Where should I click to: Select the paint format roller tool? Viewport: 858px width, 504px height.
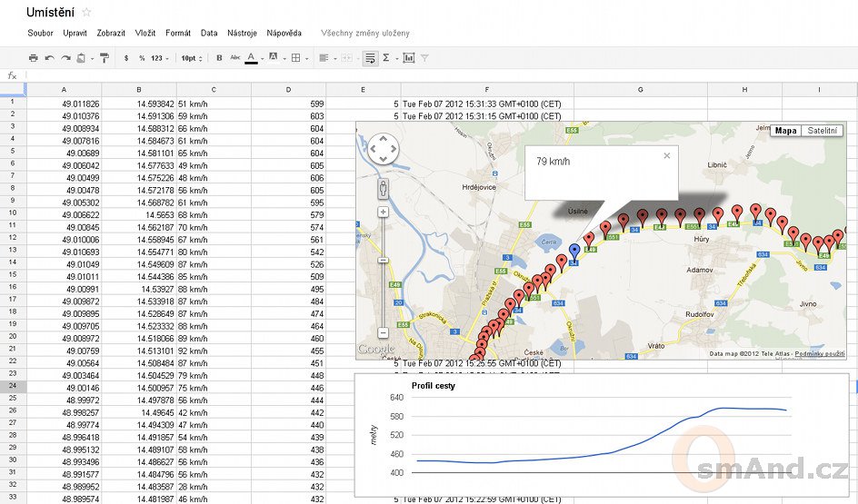click(105, 58)
